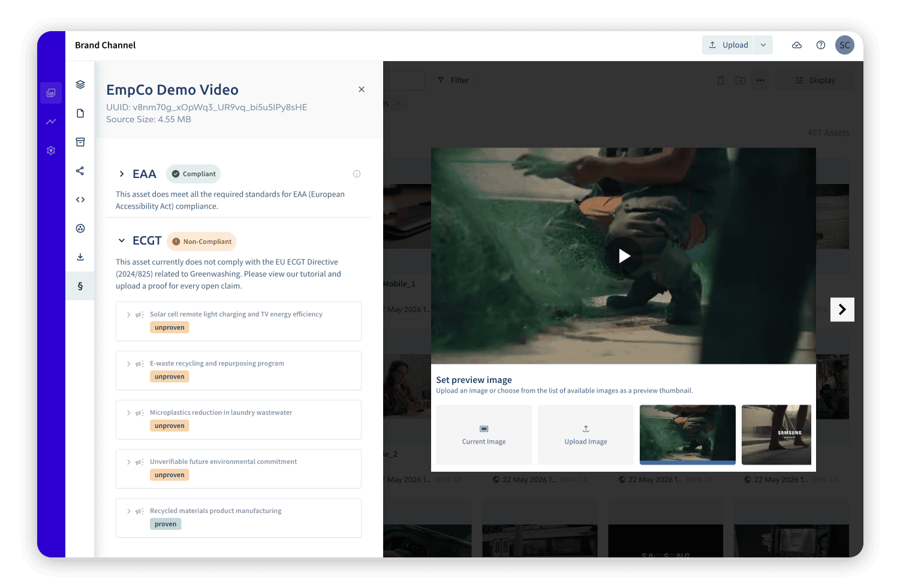Click the Set preview image heading
The image size is (900, 588).
coord(474,380)
